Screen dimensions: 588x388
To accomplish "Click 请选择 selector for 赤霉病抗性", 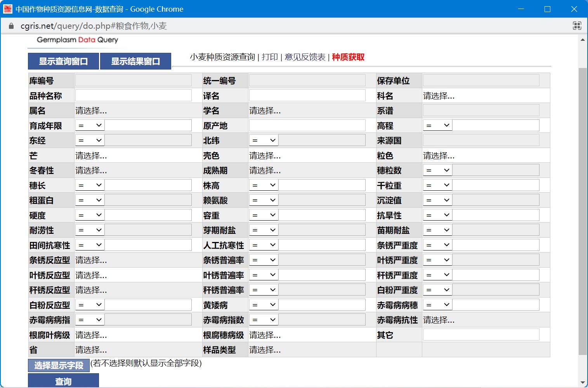I will pyautogui.click(x=439, y=320).
